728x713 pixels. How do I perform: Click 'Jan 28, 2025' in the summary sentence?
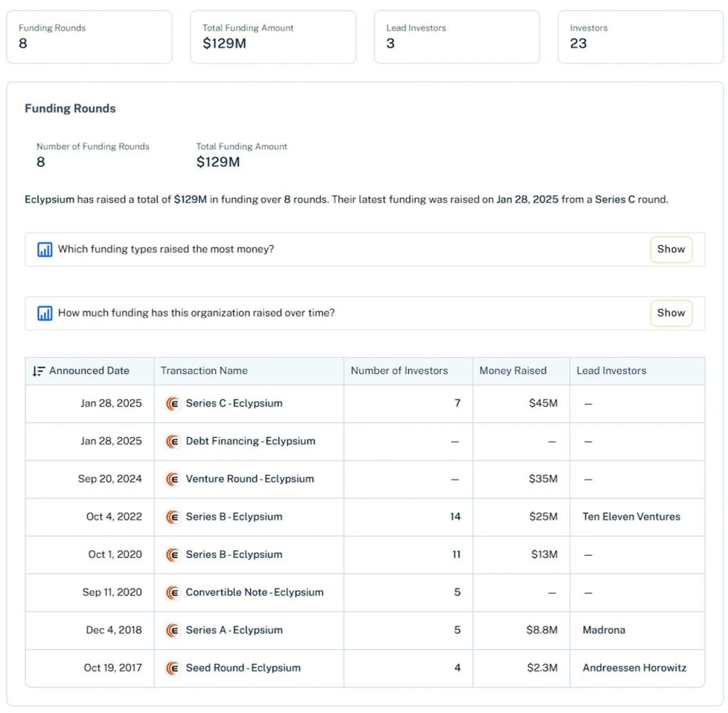point(528,200)
